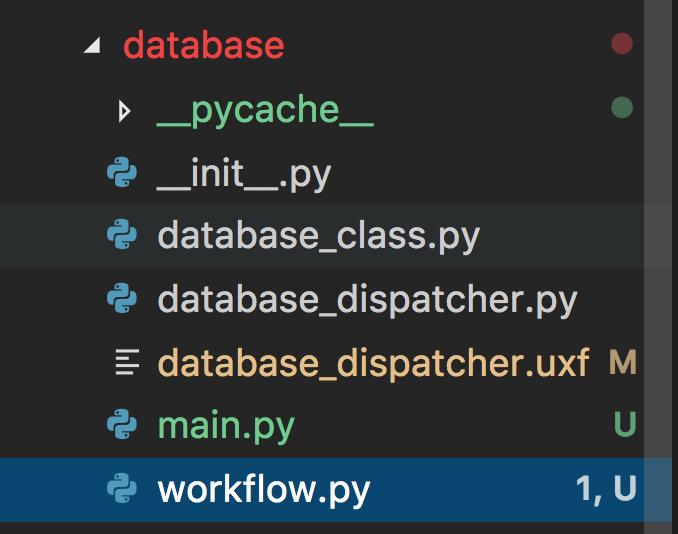Open database_class.py in the editor
This screenshot has width=678, height=534.
point(318,237)
